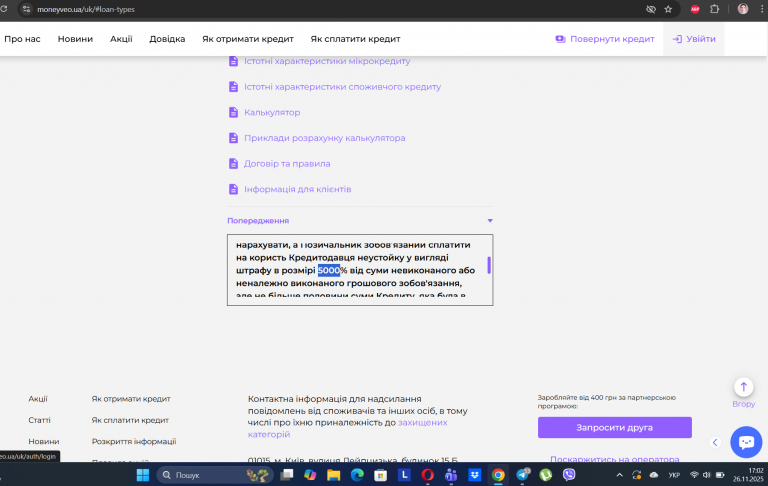Open Task View from the taskbar
Image resolution: width=768 pixels, height=486 pixels.
[x=287, y=475]
